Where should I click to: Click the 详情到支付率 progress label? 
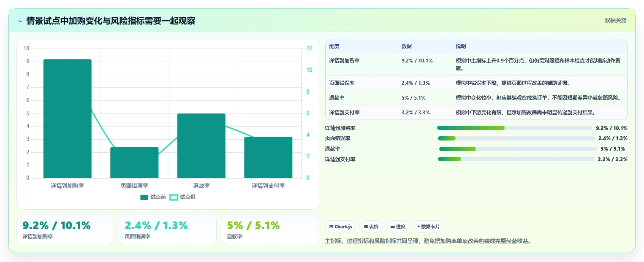click(340, 159)
